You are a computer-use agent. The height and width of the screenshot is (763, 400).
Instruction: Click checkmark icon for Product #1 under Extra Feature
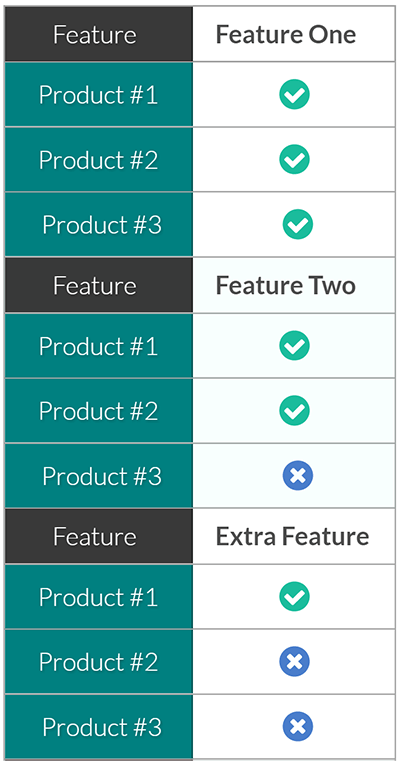pyautogui.click(x=294, y=597)
